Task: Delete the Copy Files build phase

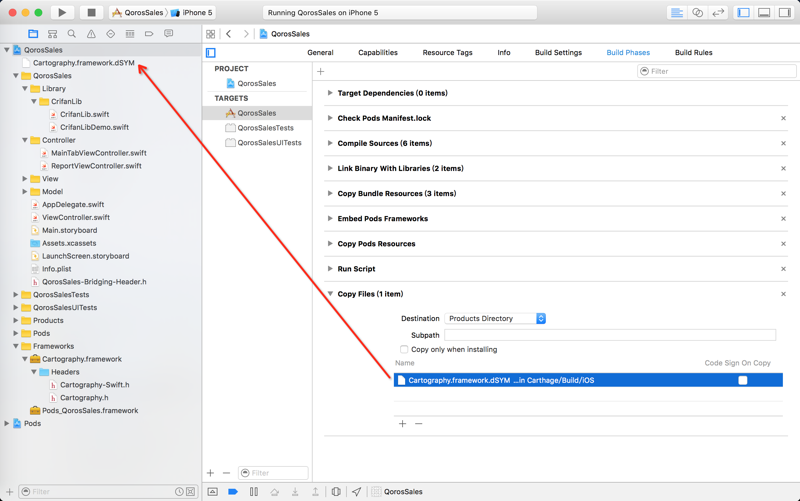Action: click(783, 294)
